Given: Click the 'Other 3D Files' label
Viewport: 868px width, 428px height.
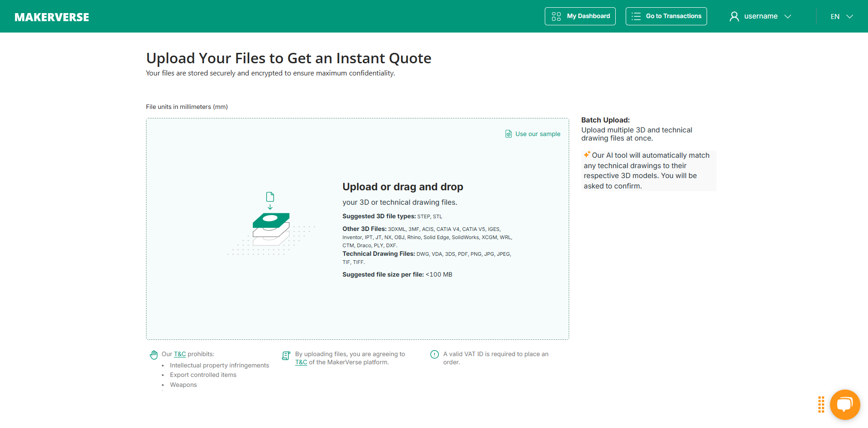Looking at the screenshot, I should [x=364, y=229].
